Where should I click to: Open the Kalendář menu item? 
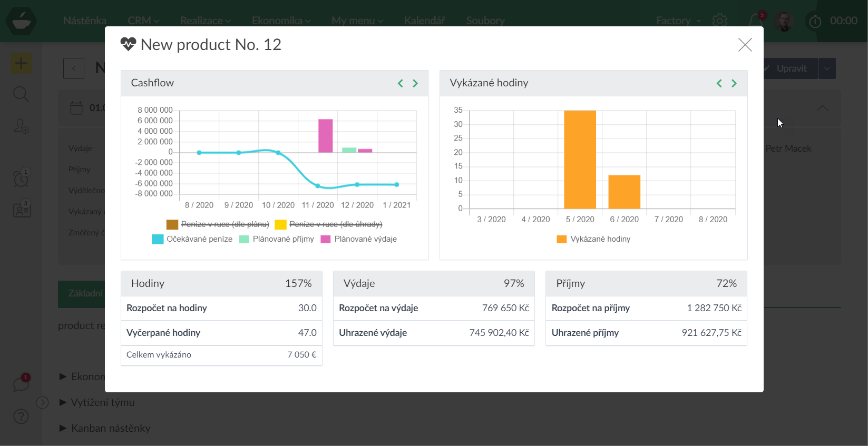pos(424,21)
